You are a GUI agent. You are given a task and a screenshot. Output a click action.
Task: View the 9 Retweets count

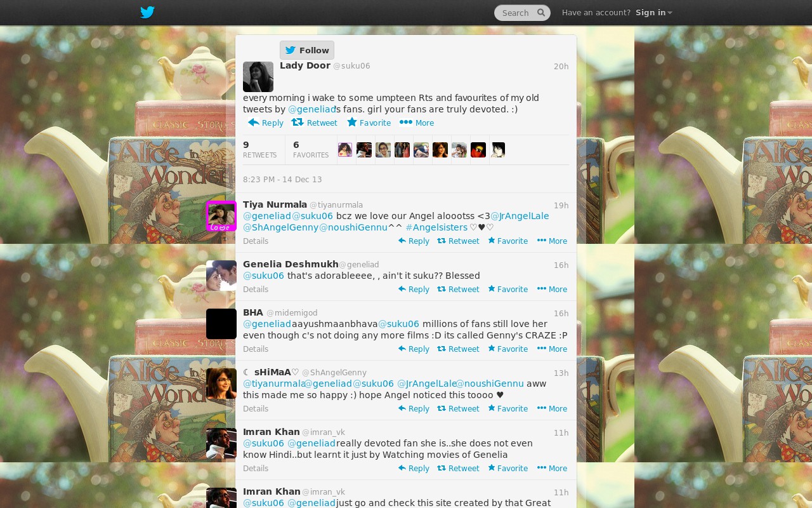pyautogui.click(x=260, y=150)
